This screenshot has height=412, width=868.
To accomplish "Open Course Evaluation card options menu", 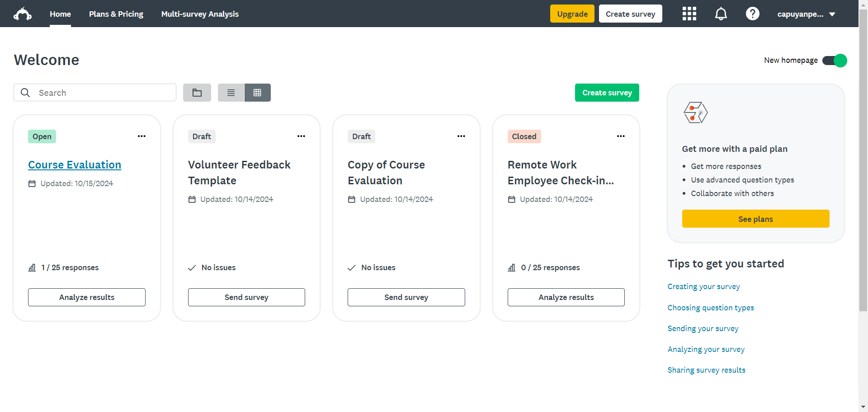I will point(142,136).
